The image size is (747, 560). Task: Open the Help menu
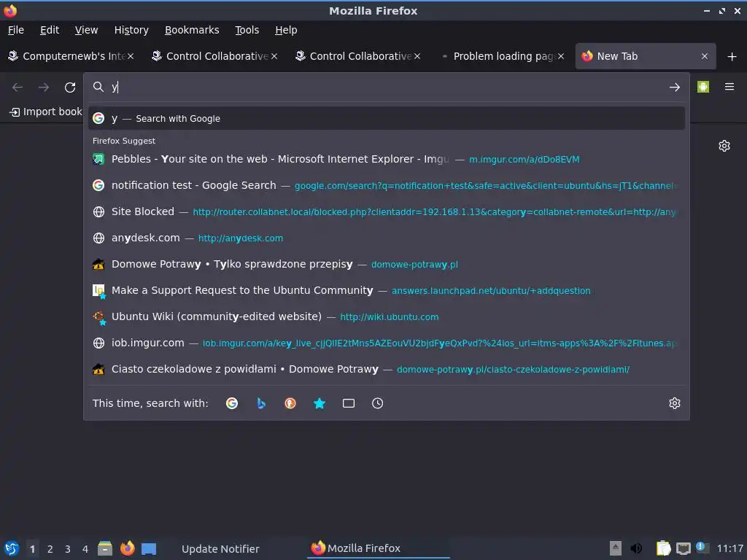[286, 30]
